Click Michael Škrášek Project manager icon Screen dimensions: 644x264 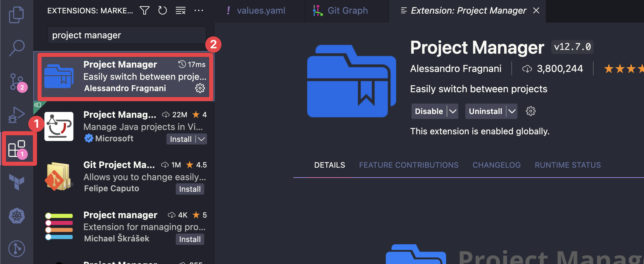pos(59,227)
